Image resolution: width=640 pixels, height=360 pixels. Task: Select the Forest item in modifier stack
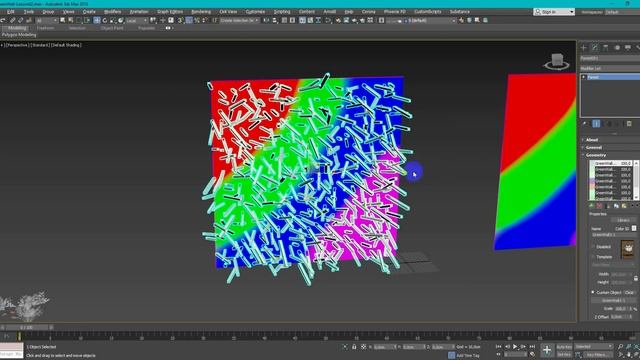point(613,77)
